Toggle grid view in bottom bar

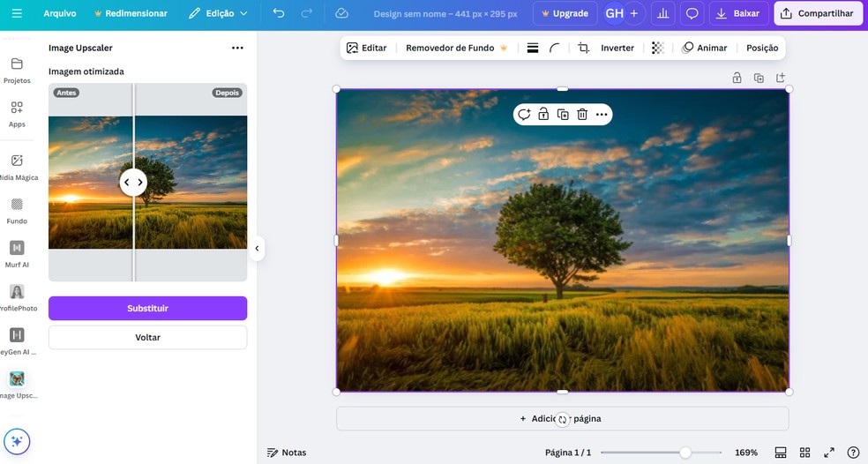(x=804, y=453)
